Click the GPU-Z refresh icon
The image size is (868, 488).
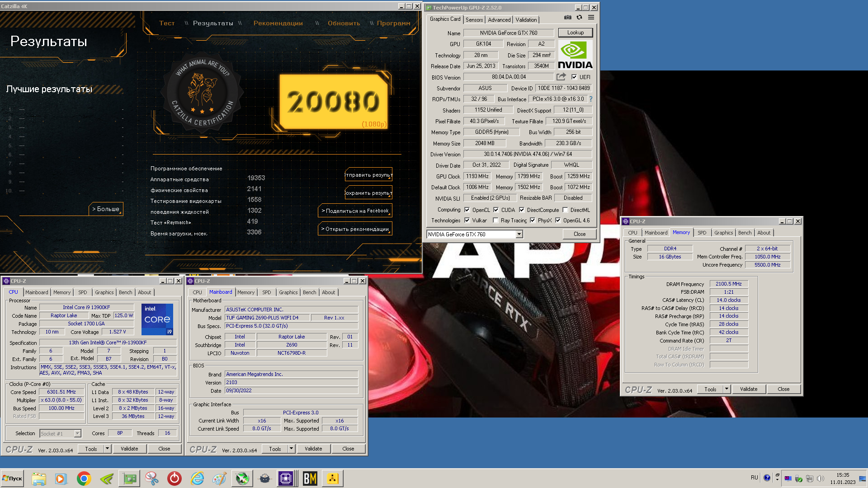(579, 18)
